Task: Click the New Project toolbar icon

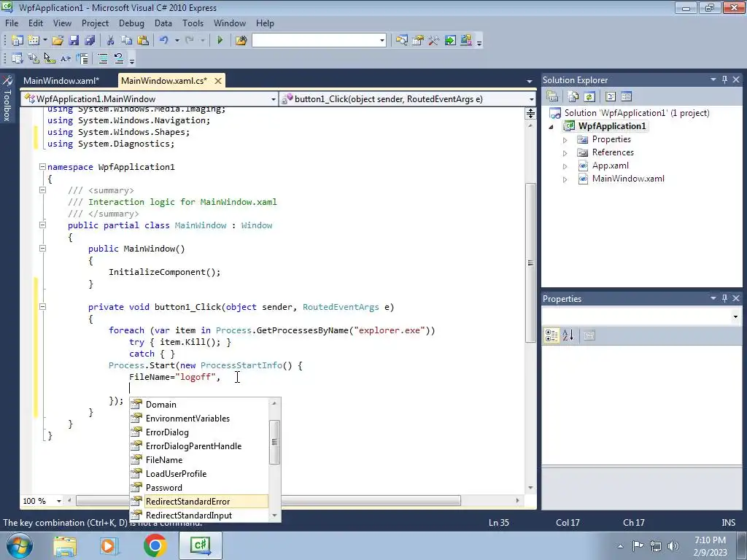Action: tap(18, 41)
